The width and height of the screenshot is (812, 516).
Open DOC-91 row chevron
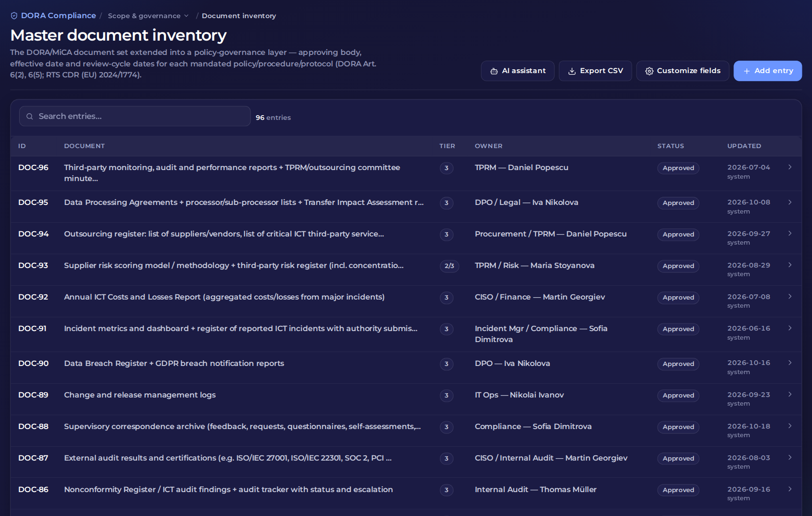pos(790,328)
